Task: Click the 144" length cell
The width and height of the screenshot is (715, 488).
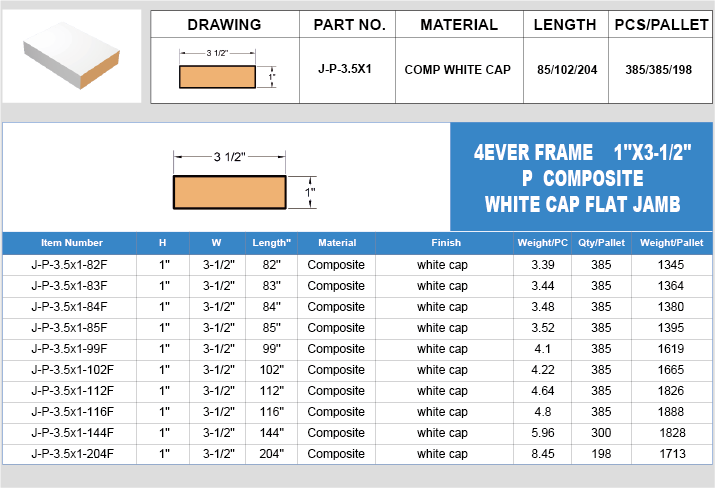Action: pyautogui.click(x=271, y=432)
